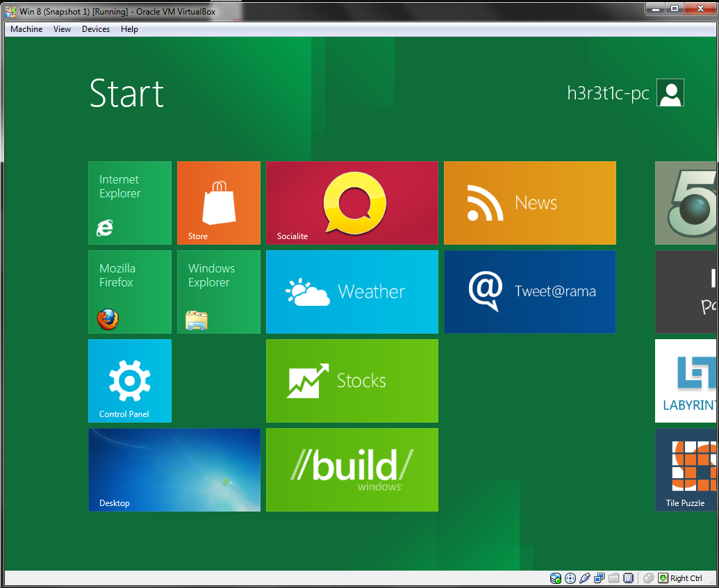Open the View menu

pos(62,29)
